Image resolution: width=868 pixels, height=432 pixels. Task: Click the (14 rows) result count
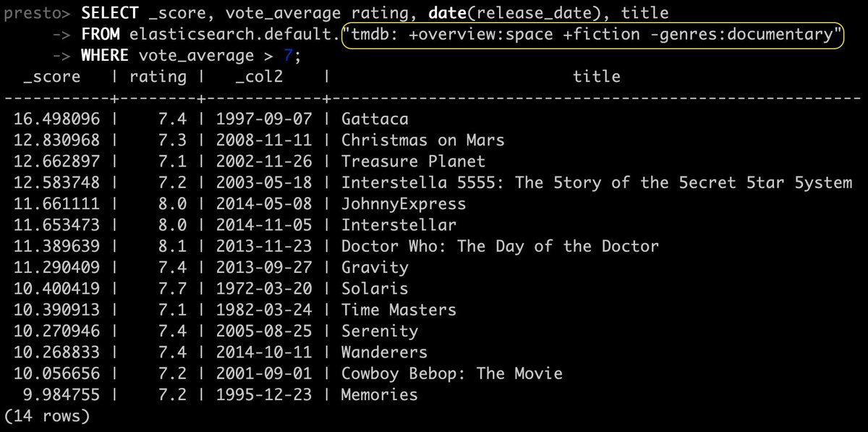click(x=46, y=417)
